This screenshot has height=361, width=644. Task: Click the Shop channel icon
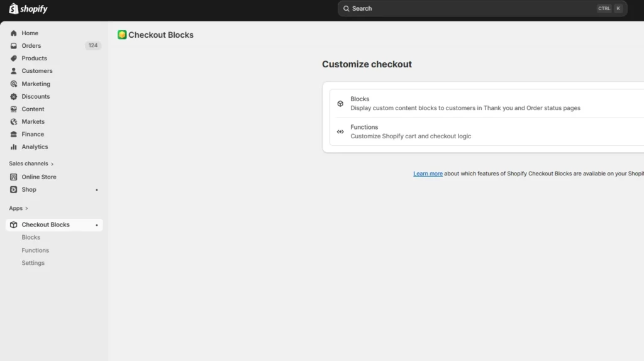(x=14, y=190)
